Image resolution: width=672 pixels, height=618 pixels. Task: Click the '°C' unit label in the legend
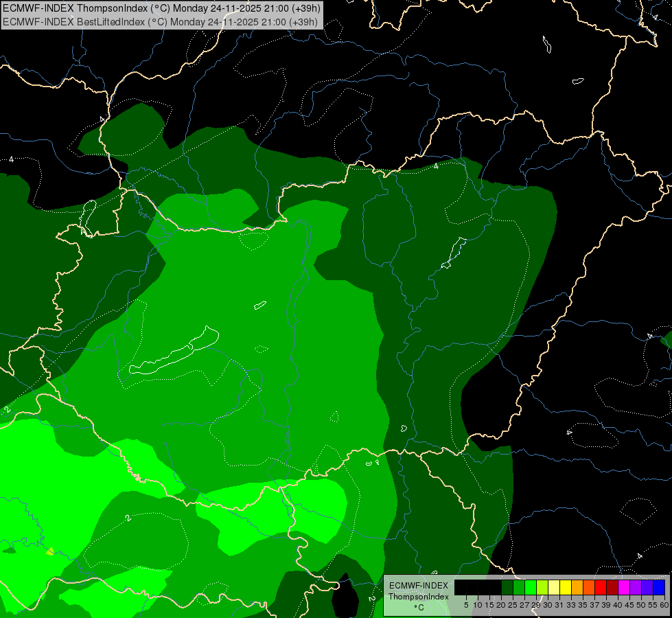tap(419, 608)
